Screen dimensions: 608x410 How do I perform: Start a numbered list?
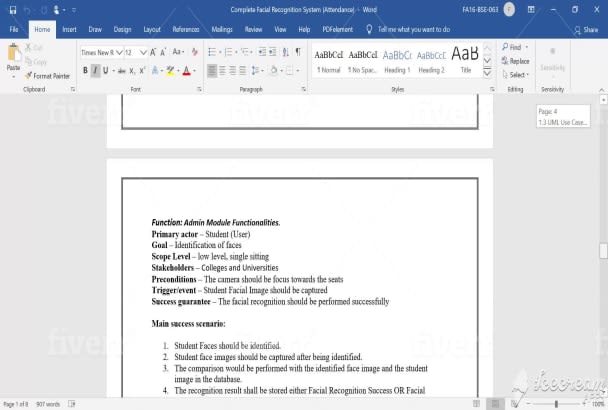pyautogui.click(x=228, y=52)
